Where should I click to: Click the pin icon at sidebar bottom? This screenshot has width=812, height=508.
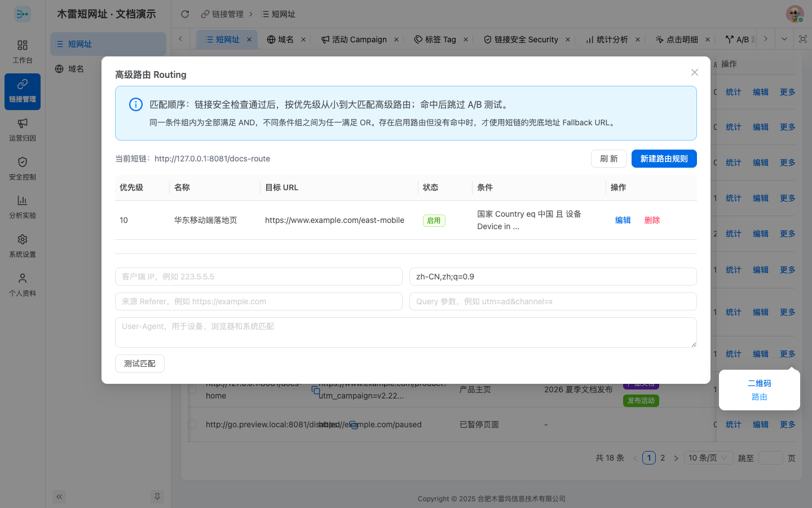pyautogui.click(x=157, y=497)
